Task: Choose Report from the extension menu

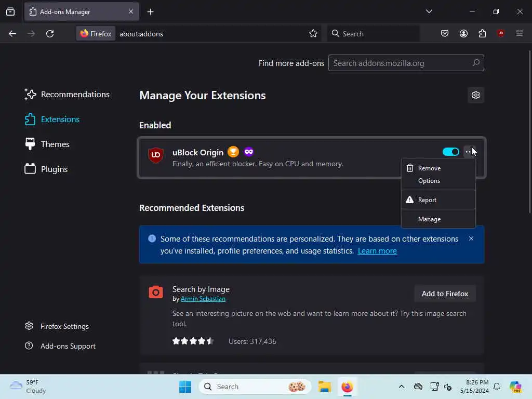Action: 438,200
